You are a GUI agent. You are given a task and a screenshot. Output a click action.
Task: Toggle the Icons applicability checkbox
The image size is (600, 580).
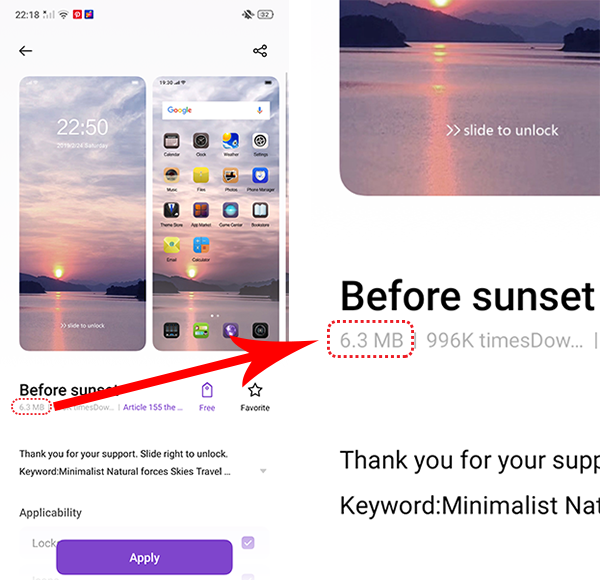[x=248, y=576]
